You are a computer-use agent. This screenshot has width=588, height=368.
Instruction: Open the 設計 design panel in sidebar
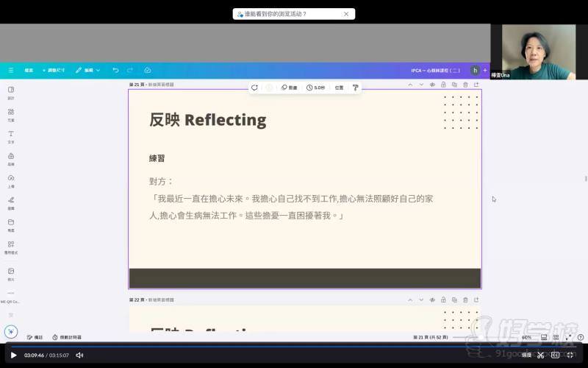point(11,93)
